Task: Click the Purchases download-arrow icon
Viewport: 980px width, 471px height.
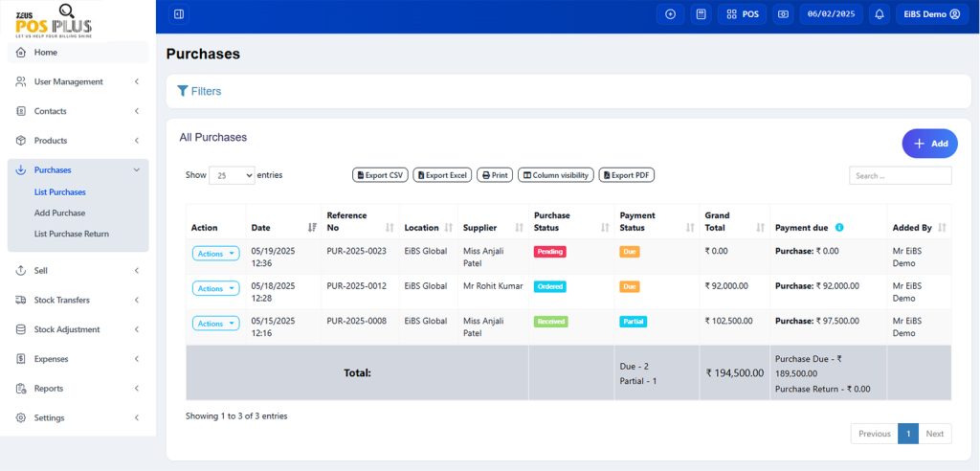Action: point(21,170)
